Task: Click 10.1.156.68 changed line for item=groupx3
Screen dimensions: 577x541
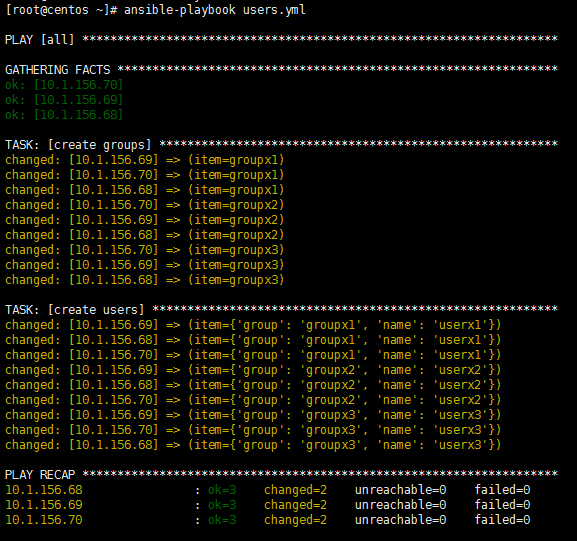Action: [145, 280]
